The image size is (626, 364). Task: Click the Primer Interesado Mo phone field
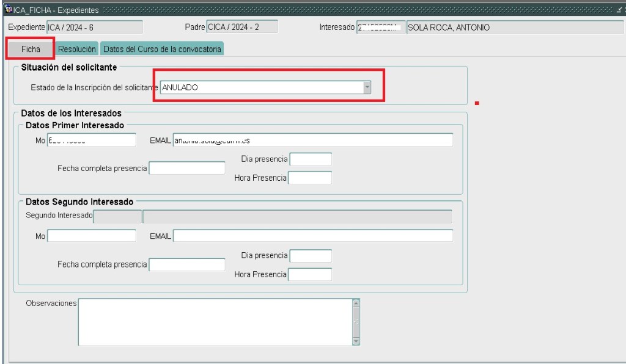tap(92, 140)
